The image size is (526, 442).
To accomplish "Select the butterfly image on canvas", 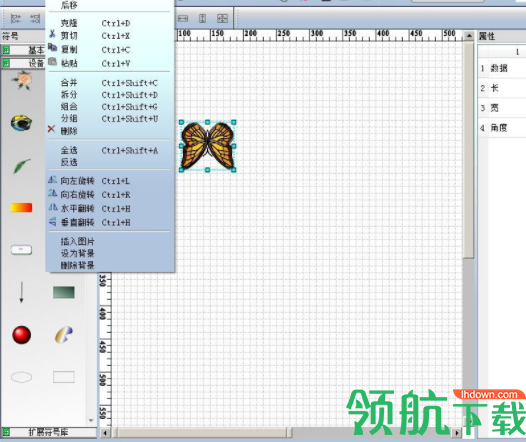I will 207,146.
